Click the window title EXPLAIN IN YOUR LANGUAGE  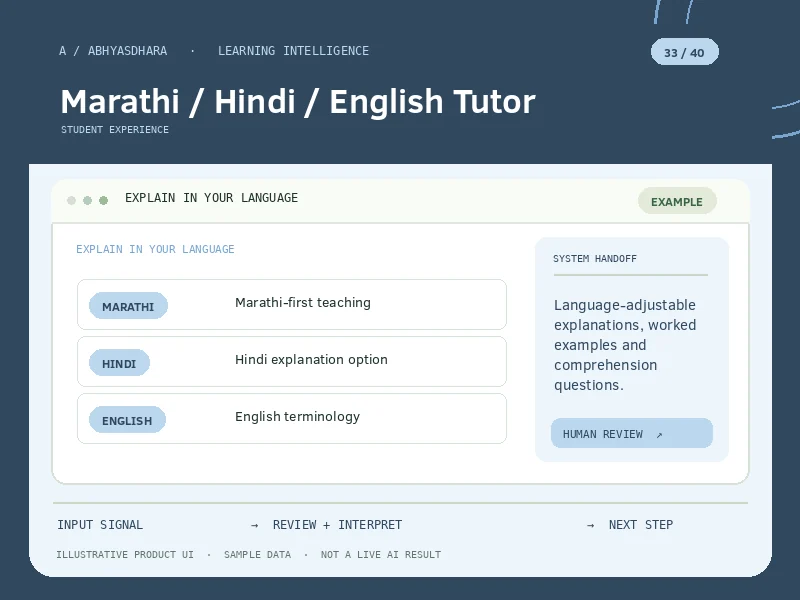211,198
